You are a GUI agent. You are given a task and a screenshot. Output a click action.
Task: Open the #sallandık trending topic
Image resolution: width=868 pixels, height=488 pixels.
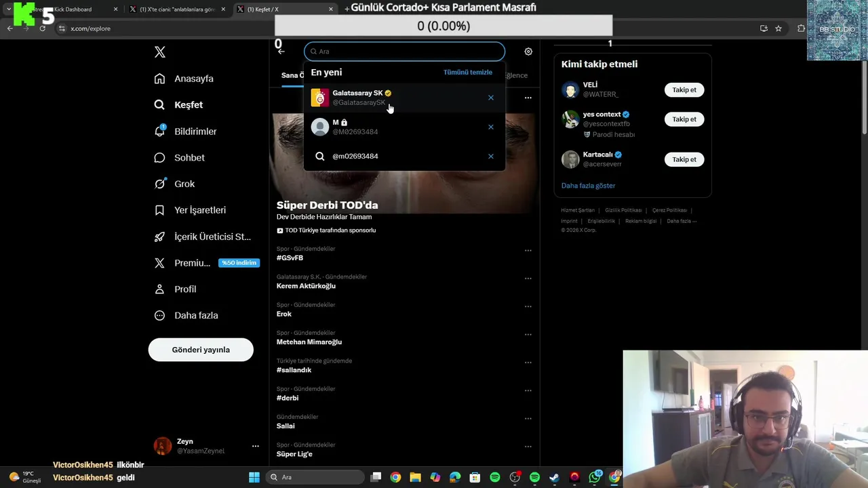(294, 370)
